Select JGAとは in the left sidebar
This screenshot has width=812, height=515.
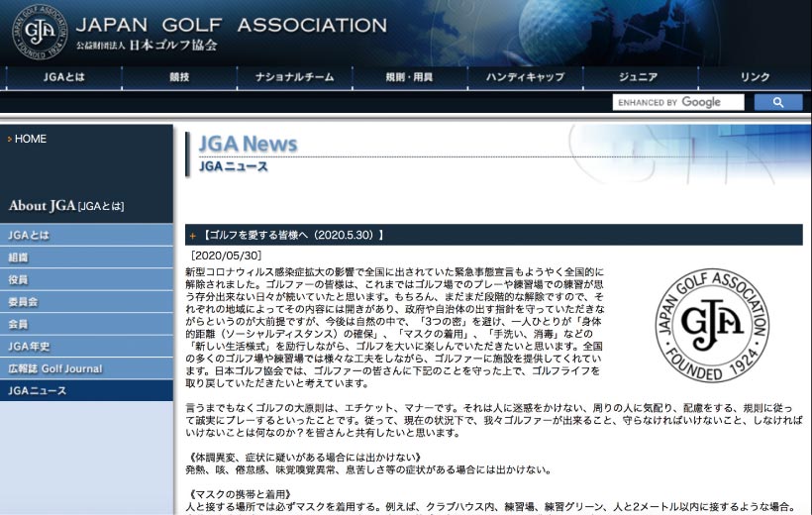(x=30, y=236)
